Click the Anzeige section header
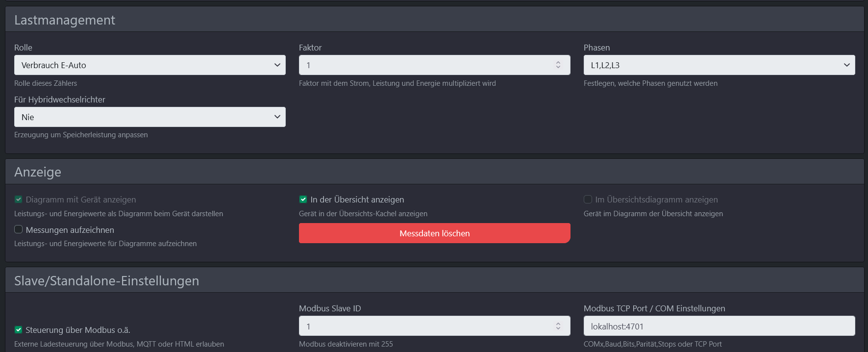The image size is (868, 352). point(38,172)
